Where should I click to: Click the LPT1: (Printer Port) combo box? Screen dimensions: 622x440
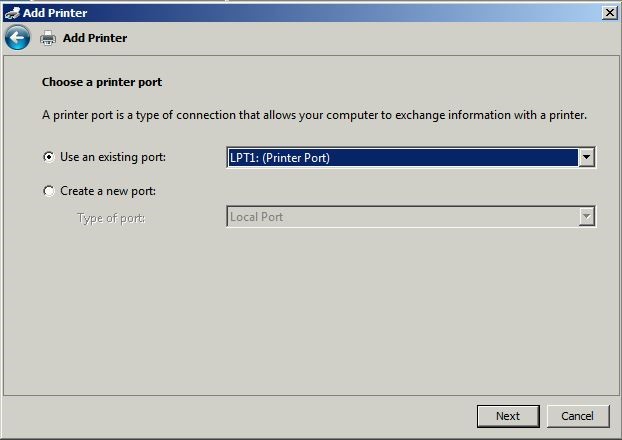[x=411, y=158]
